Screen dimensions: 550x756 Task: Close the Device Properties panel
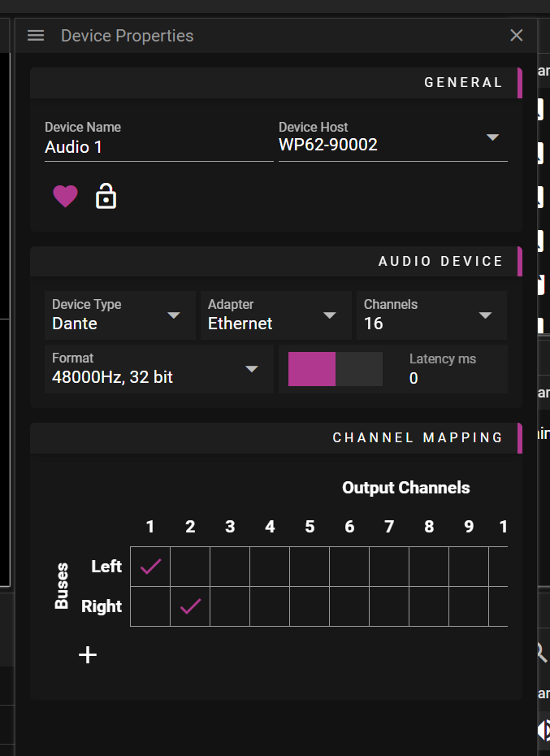tap(516, 35)
